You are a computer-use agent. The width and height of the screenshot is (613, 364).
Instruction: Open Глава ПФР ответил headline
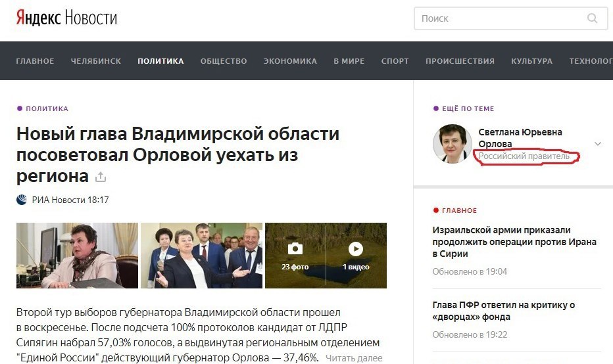click(504, 311)
